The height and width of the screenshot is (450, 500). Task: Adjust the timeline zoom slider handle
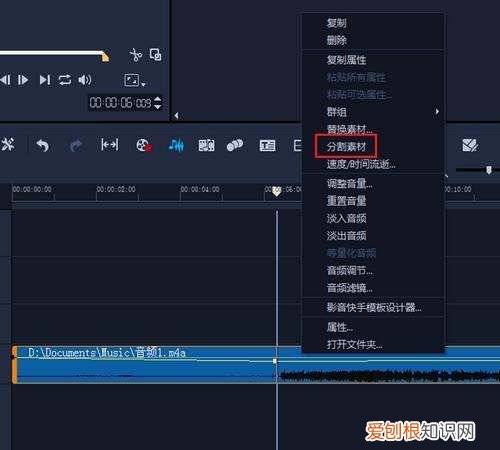(x=489, y=170)
